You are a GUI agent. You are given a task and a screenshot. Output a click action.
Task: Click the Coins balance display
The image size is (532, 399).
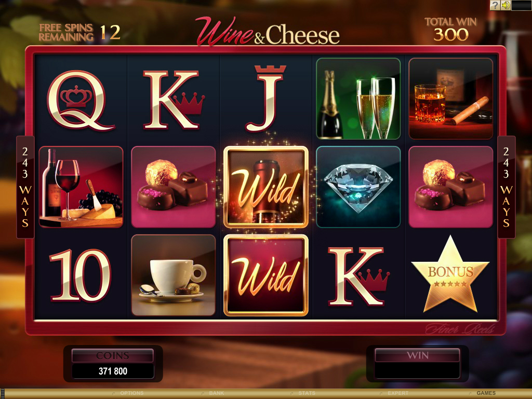113,371
